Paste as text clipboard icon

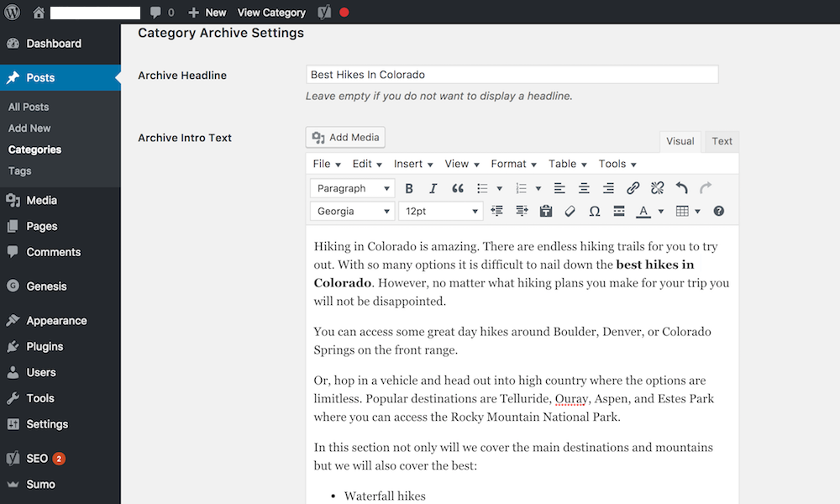[x=546, y=211]
